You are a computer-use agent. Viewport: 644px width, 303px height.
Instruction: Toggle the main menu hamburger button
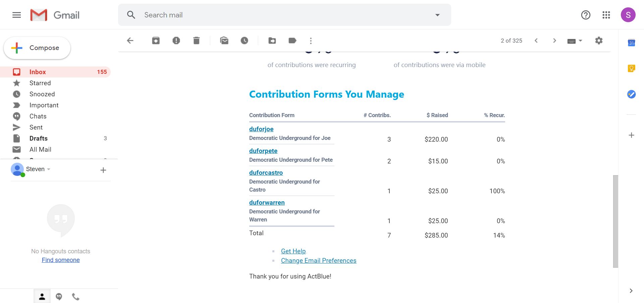16,15
